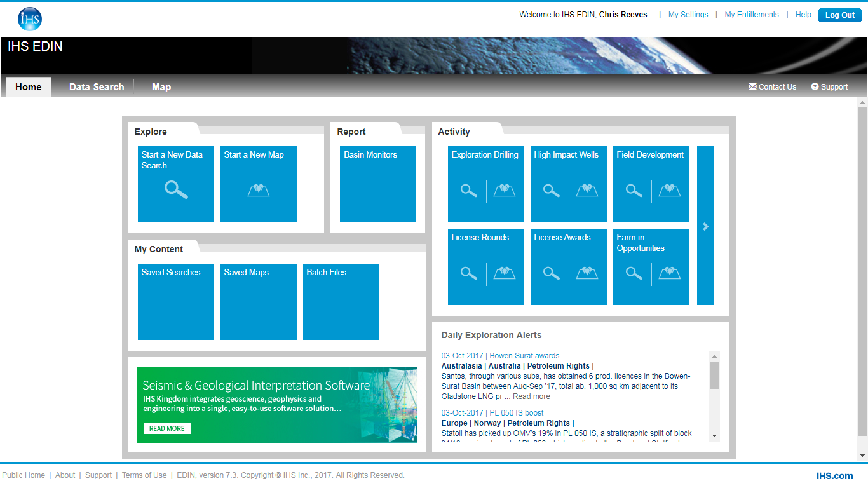Open map icon under License Awards
Screen dimensions: 868x488
click(x=587, y=273)
